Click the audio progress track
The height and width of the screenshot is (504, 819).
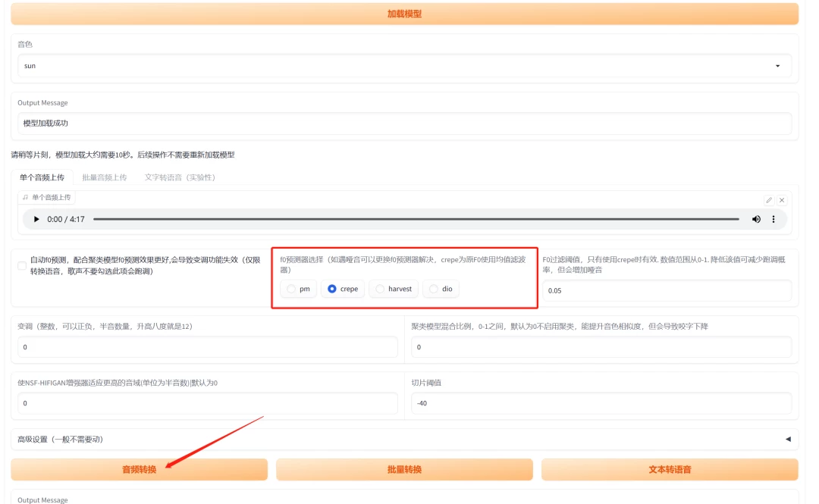416,219
